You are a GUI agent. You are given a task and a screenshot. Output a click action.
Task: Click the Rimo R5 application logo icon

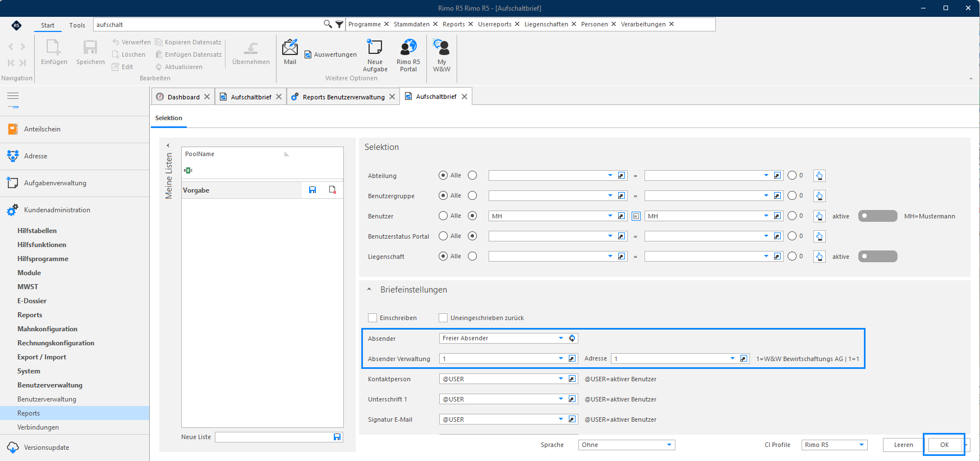16,25
